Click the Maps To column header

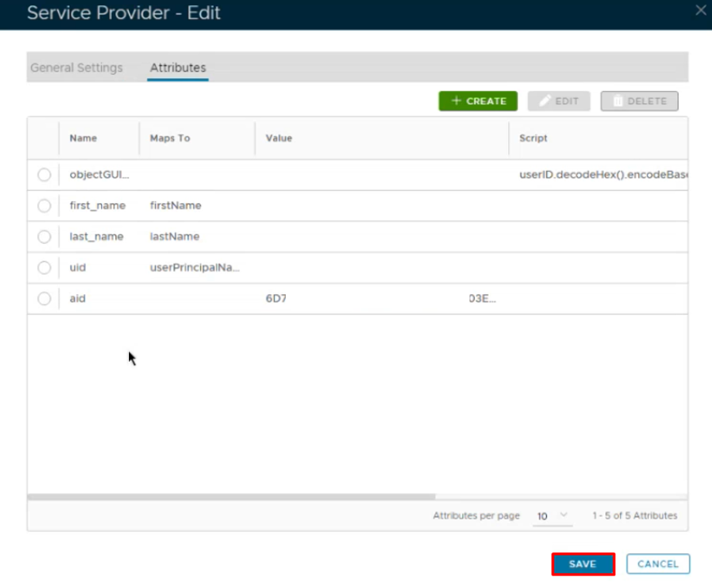coord(170,138)
